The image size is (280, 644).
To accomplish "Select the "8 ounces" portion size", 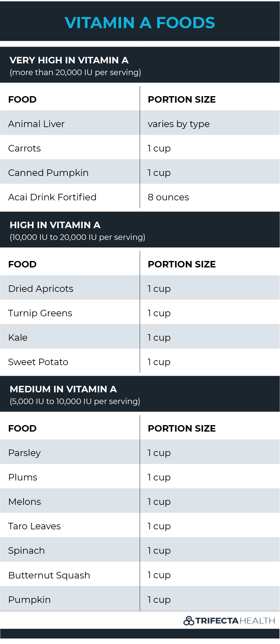I will [x=168, y=197].
